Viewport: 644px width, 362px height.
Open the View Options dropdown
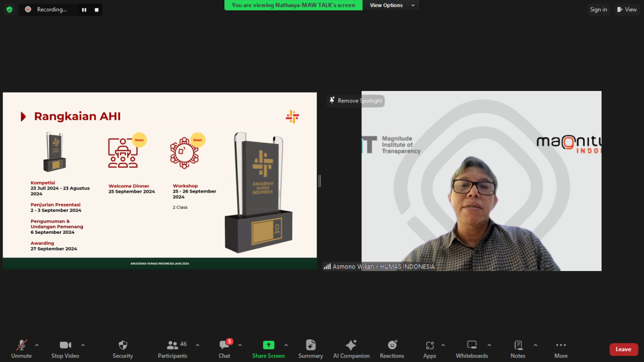point(392,5)
